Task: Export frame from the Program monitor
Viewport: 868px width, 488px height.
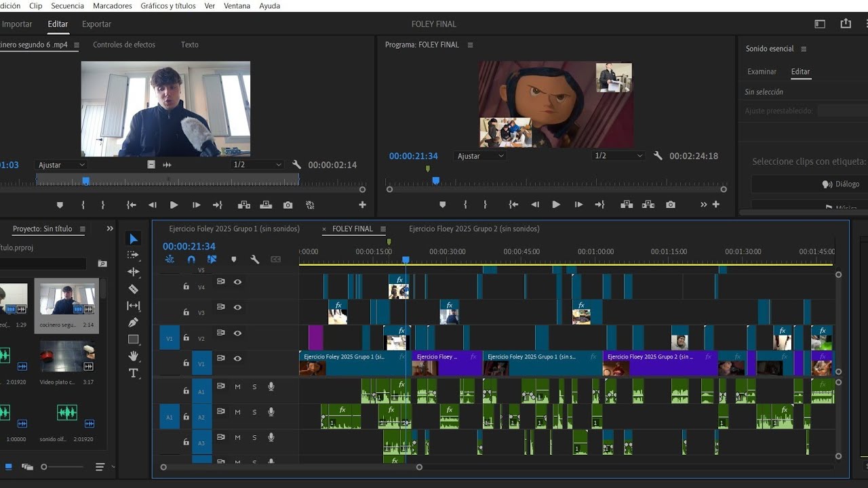Action: pos(671,205)
